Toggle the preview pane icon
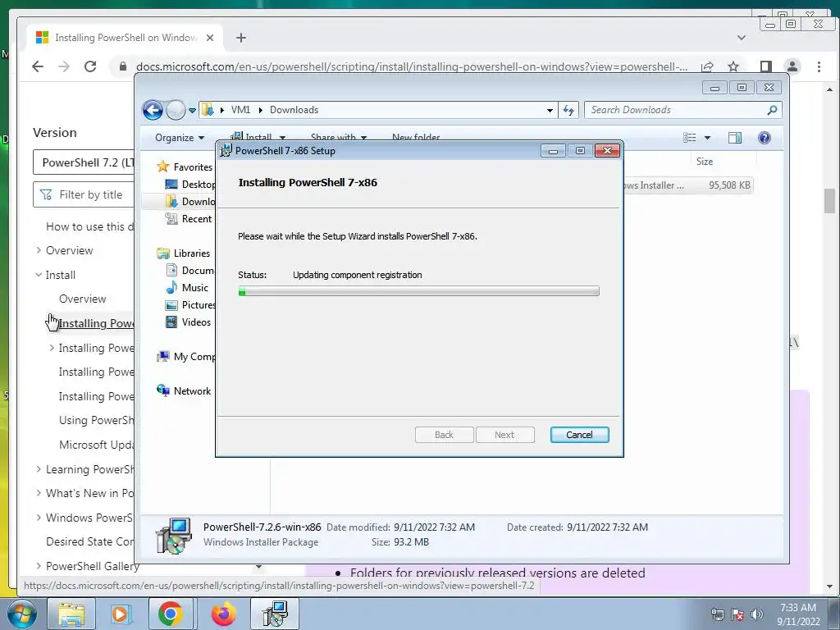Viewport: 840px width, 630px height. pos(735,138)
